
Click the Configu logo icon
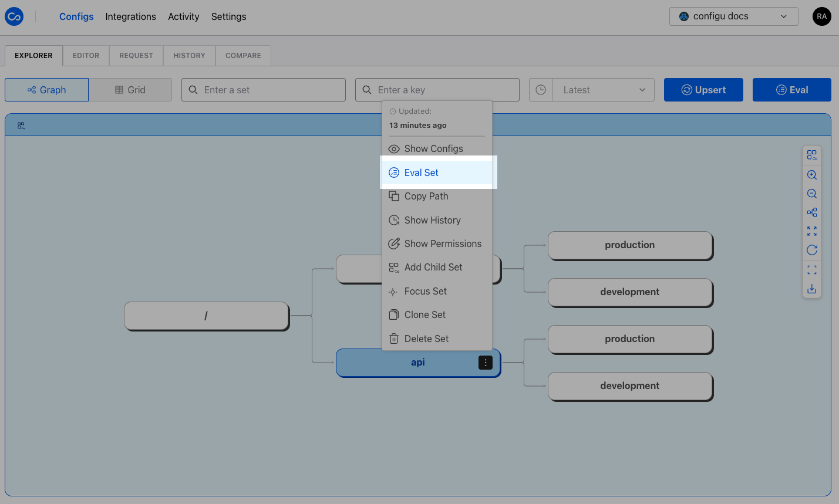coord(14,16)
